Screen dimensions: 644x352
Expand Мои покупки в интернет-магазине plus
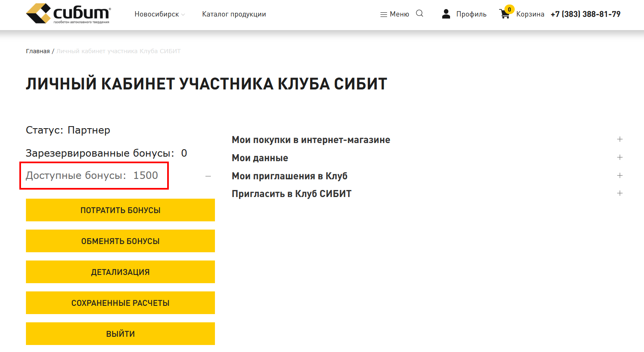(x=620, y=139)
